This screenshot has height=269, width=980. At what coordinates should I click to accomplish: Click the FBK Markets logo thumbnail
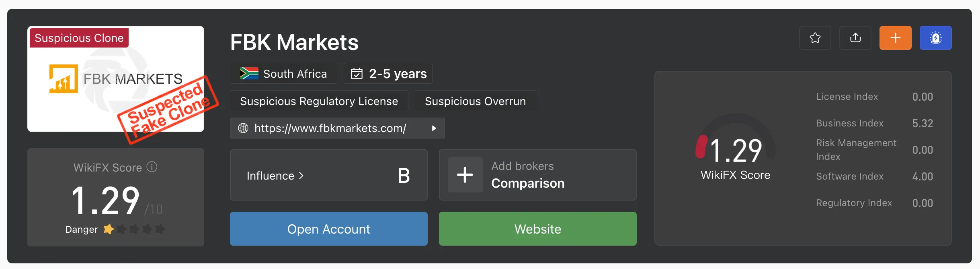pos(116,79)
